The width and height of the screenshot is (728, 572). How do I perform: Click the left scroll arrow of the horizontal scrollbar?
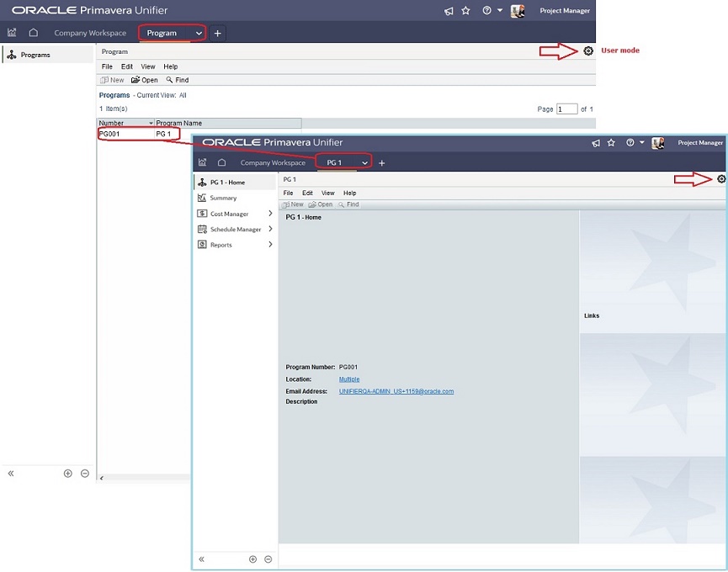pos(102,478)
